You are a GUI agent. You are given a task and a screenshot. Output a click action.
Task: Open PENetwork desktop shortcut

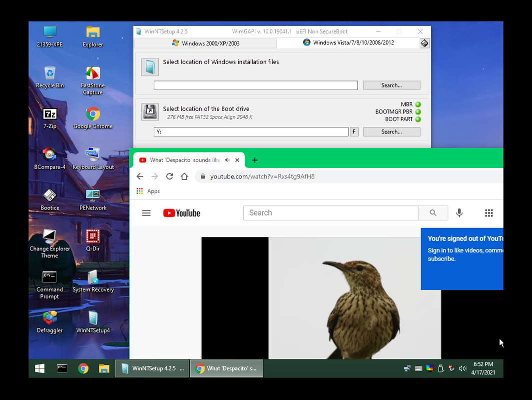(93, 199)
